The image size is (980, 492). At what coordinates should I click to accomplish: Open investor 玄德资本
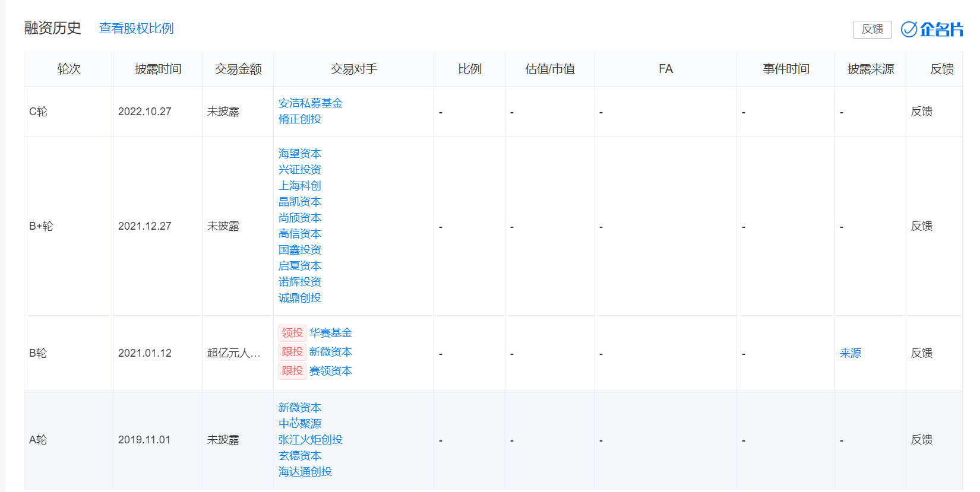point(300,456)
